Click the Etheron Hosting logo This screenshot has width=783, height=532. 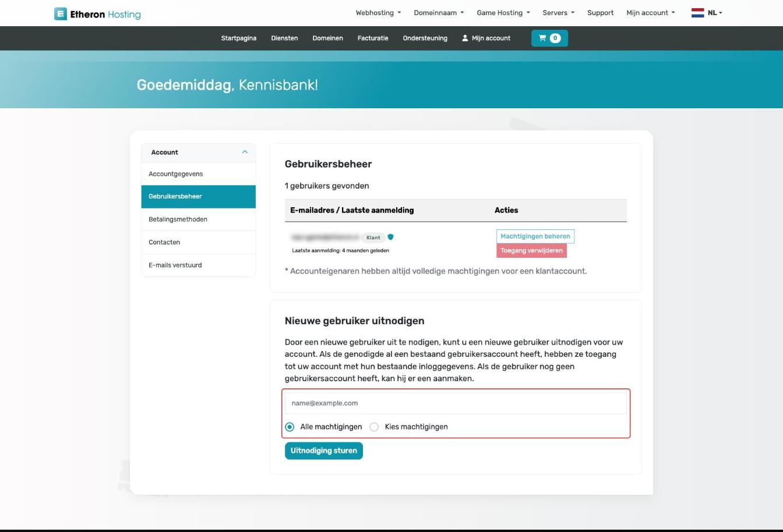click(97, 14)
